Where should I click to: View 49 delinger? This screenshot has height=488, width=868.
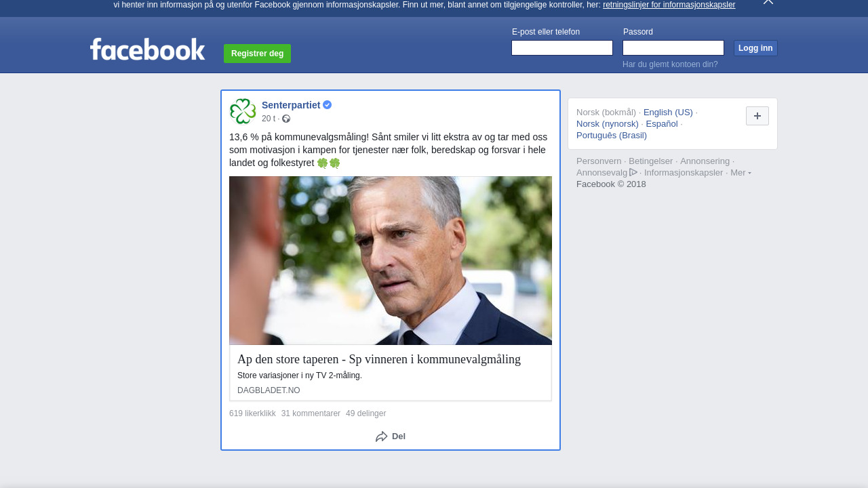pos(366,413)
